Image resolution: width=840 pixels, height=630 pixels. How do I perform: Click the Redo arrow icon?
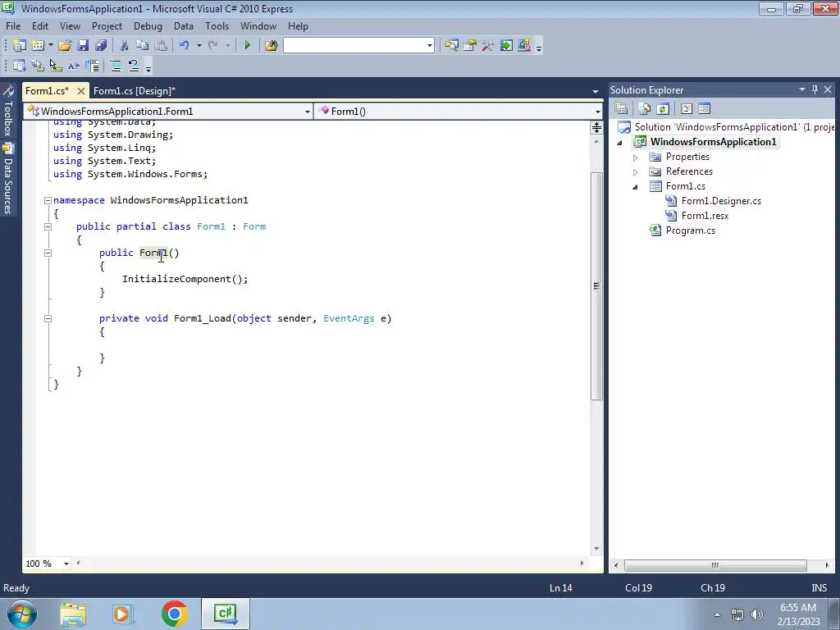pyautogui.click(x=213, y=46)
